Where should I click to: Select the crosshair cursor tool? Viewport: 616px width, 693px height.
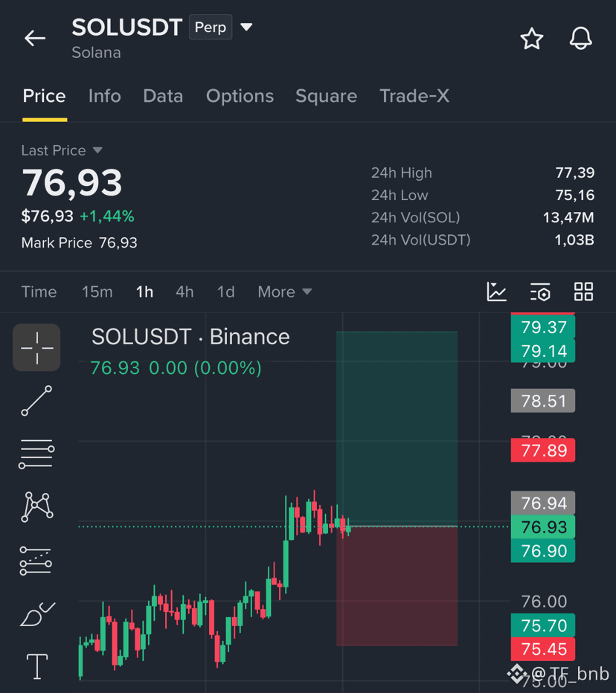point(36,347)
